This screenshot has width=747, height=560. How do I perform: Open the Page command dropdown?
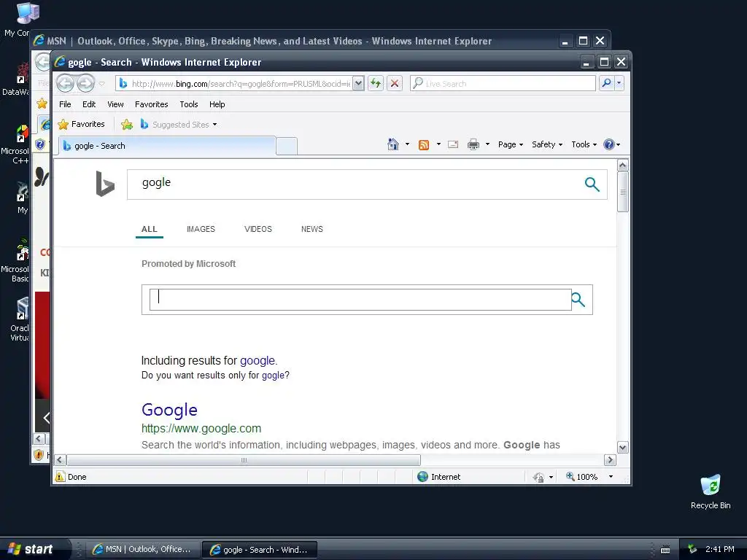510,144
